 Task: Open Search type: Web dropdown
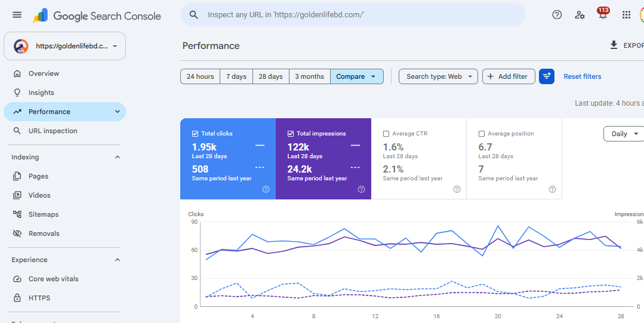point(438,76)
